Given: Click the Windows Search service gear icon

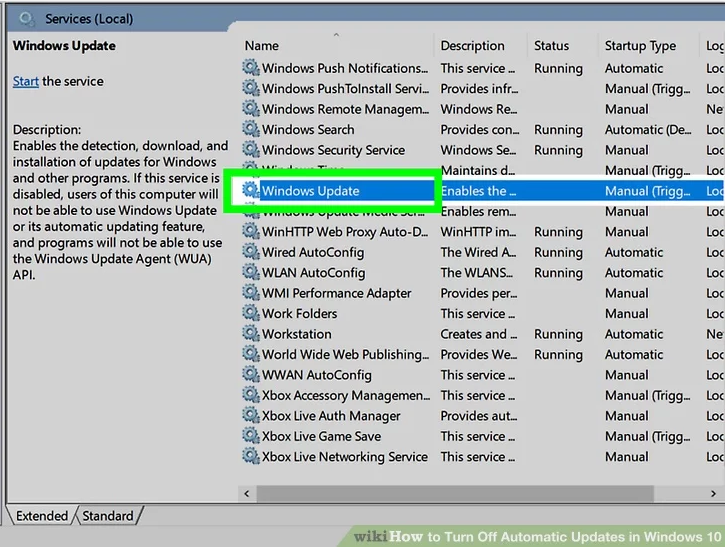Looking at the screenshot, I should pyautogui.click(x=250, y=130).
